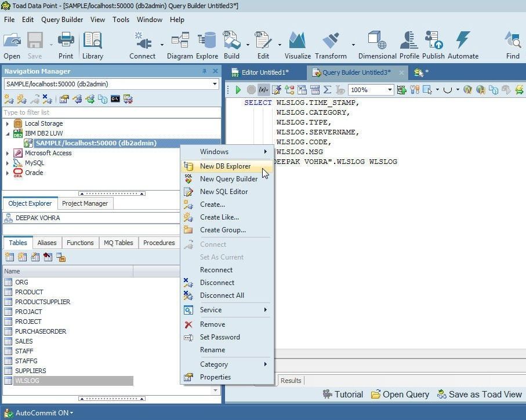Viewport: 526px width, 420px height.
Task: Click the Sigma totals icon in query toolbar
Action: tap(328, 90)
